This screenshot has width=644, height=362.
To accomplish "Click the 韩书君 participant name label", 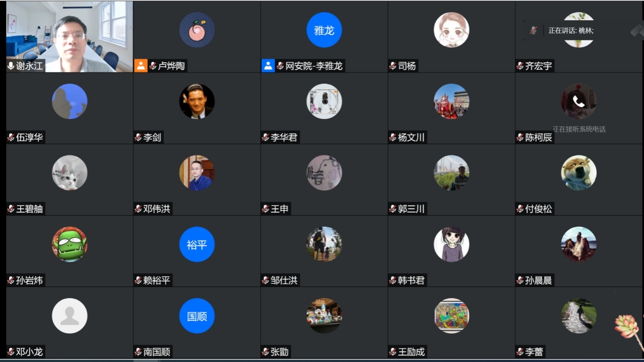I will [411, 280].
